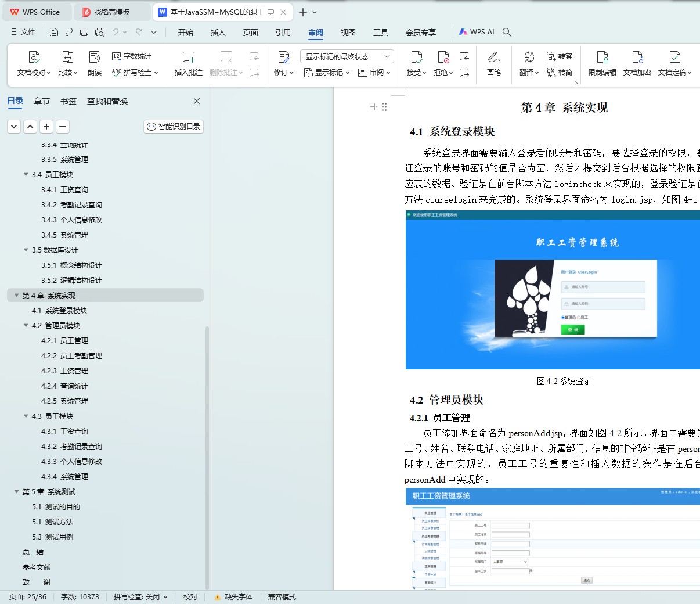Screen dimensions: 700x604
Task: Click the 画笔 pen tool
Action: pyautogui.click(x=494, y=64)
